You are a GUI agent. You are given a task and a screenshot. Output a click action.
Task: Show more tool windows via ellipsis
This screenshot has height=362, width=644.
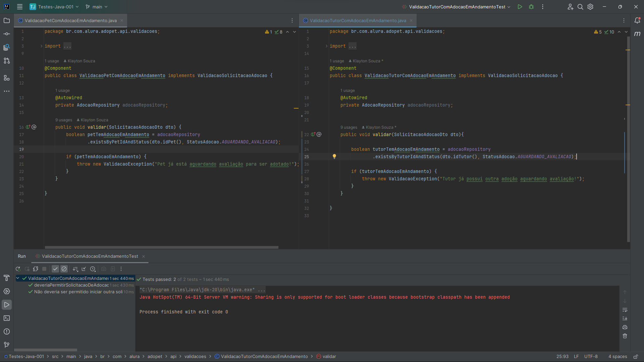[6, 91]
